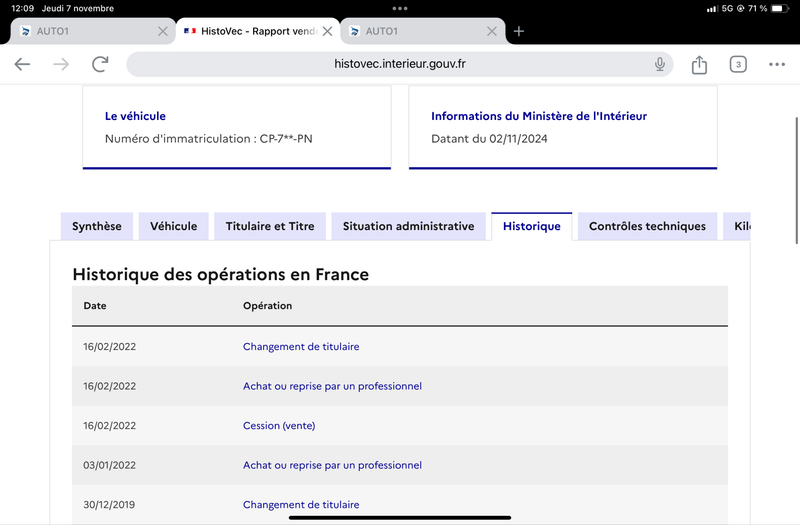The height and width of the screenshot is (525, 800).
Task: Close the first AUTO1 tab
Action: coord(163,31)
